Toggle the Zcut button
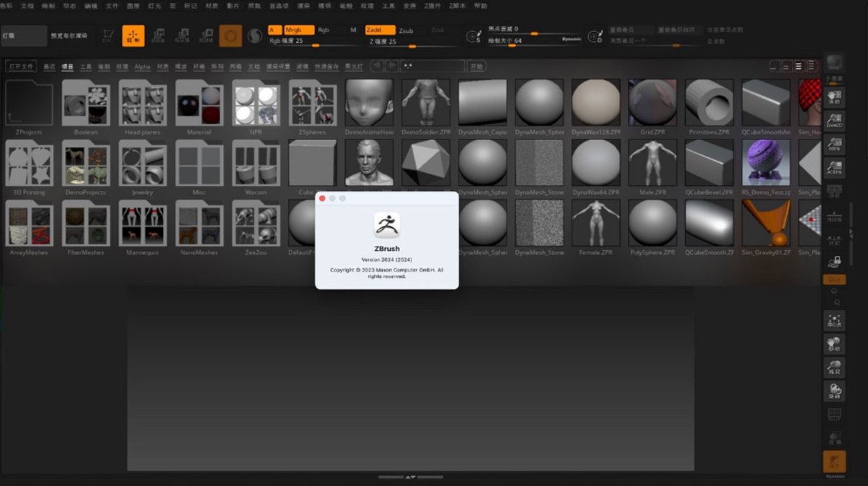 coord(437,31)
